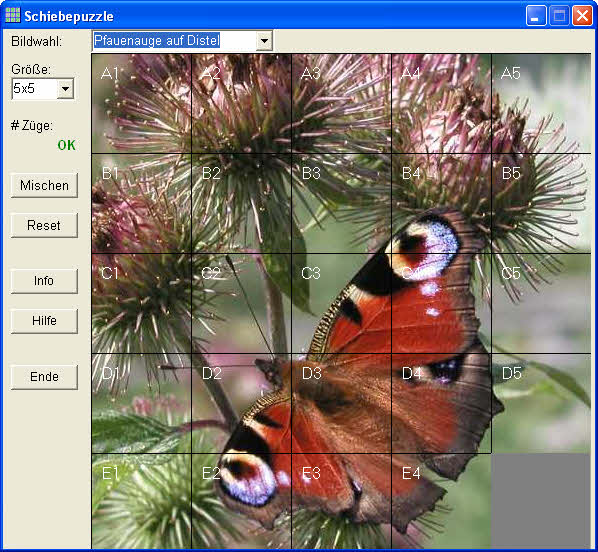The height and width of the screenshot is (552, 598).
Task: Open the Bildwahl dropdown arrow
Action: pos(264,40)
